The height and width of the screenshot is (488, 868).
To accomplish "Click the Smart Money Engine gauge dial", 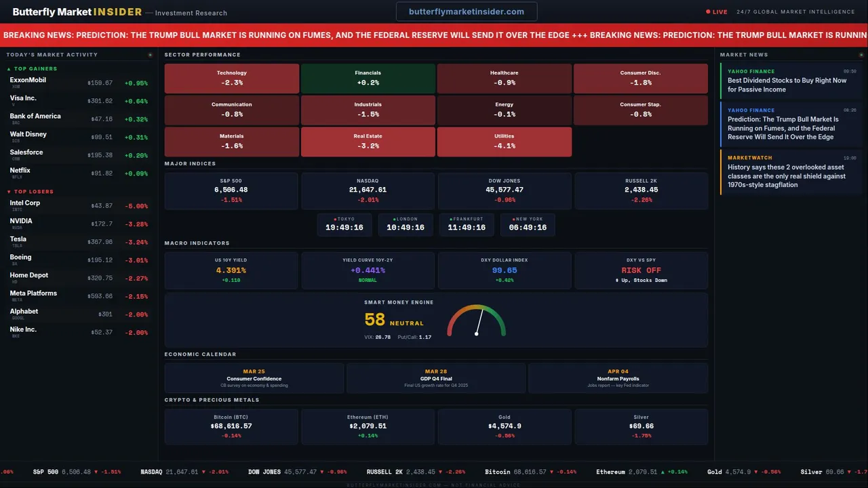I will [476, 321].
